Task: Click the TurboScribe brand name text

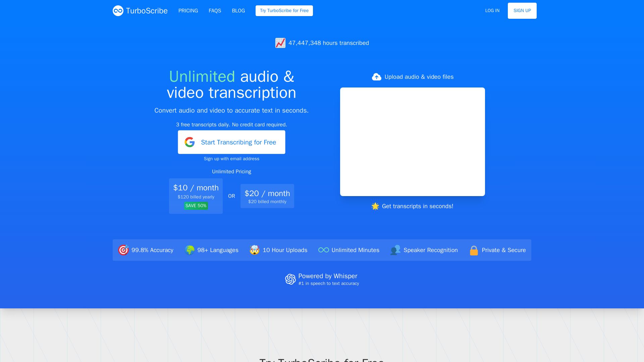Action: [147, 11]
